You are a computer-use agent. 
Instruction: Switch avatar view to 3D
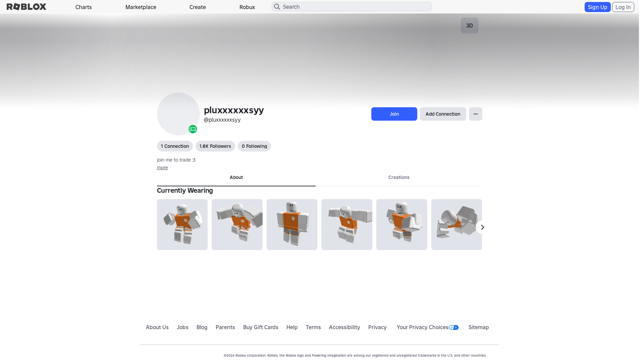click(470, 25)
